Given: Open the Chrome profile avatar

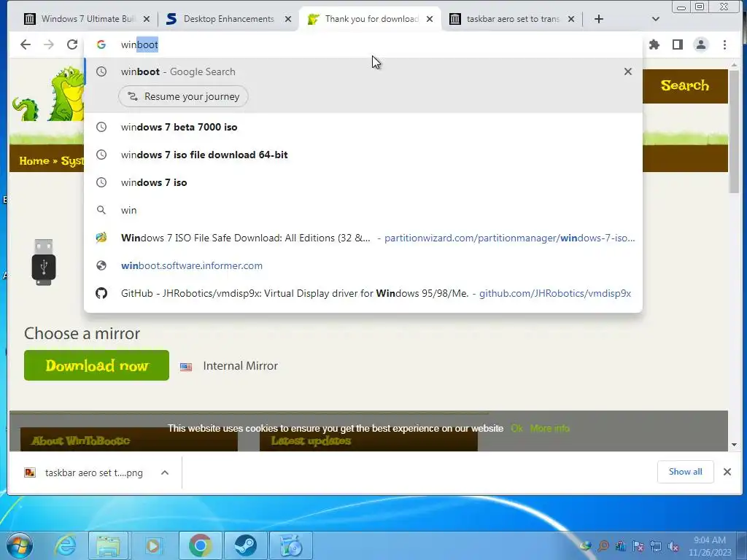Looking at the screenshot, I should tap(701, 44).
